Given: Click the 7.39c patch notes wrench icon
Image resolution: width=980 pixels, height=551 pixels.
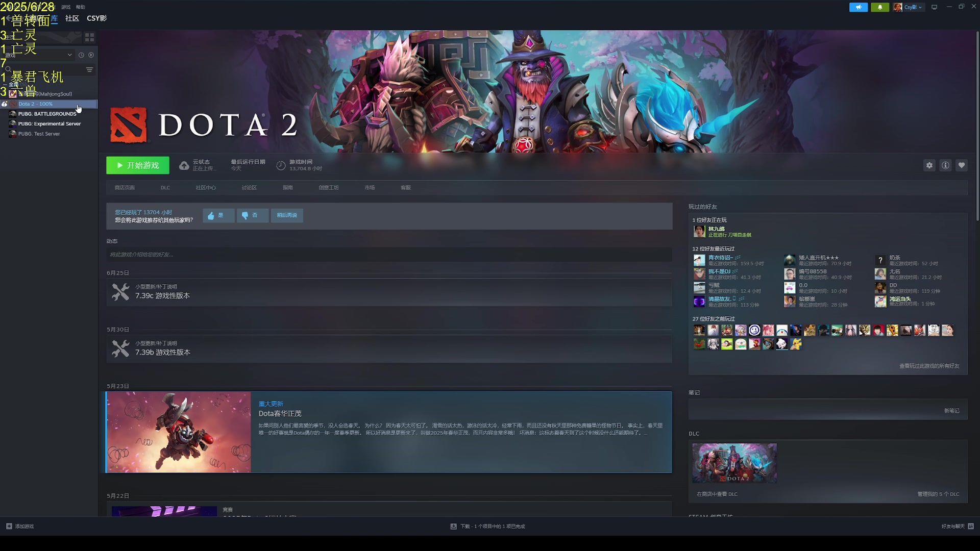Looking at the screenshot, I should 120,292.
